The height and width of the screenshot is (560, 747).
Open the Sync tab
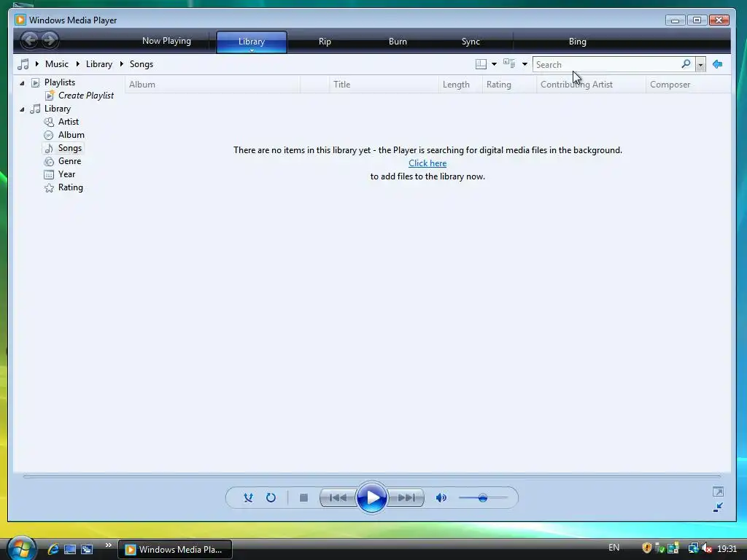tap(471, 42)
